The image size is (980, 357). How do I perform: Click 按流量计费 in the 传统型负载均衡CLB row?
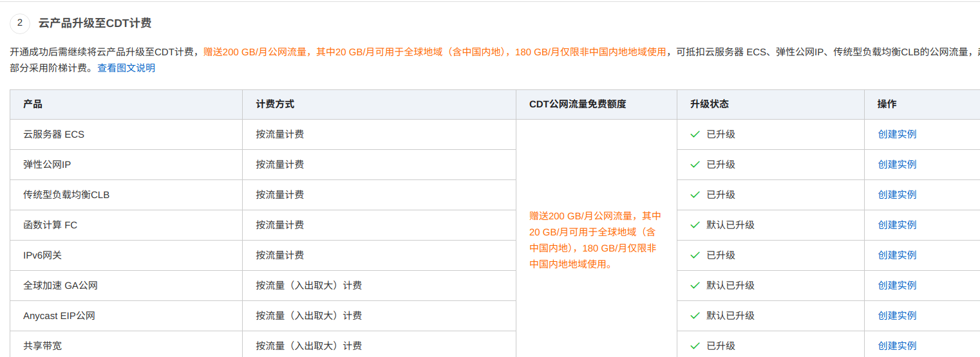coord(279,195)
